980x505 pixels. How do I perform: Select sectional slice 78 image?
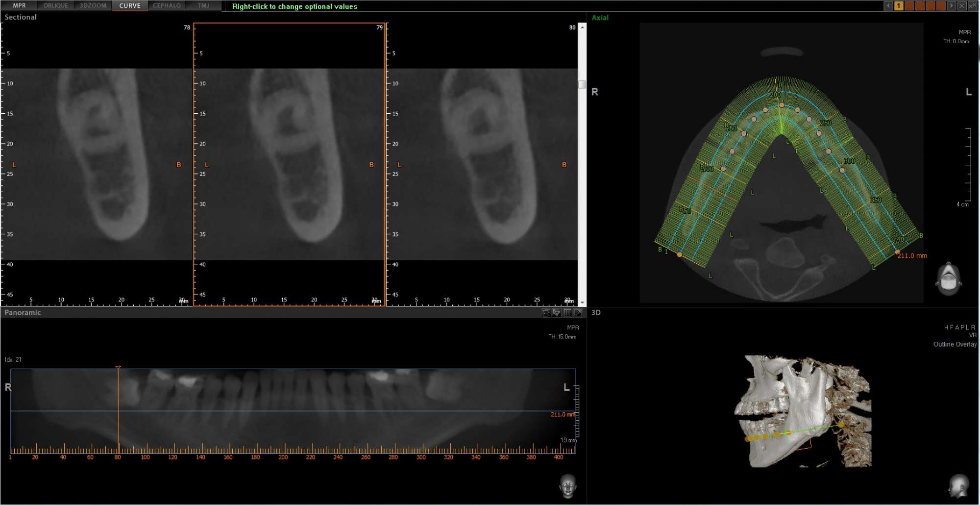coord(97,164)
